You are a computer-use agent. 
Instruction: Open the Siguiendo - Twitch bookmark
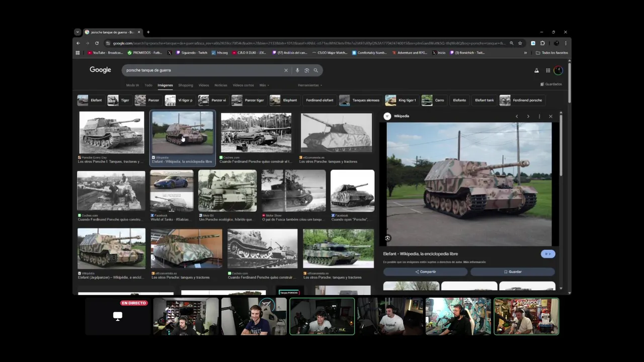[192, 52]
